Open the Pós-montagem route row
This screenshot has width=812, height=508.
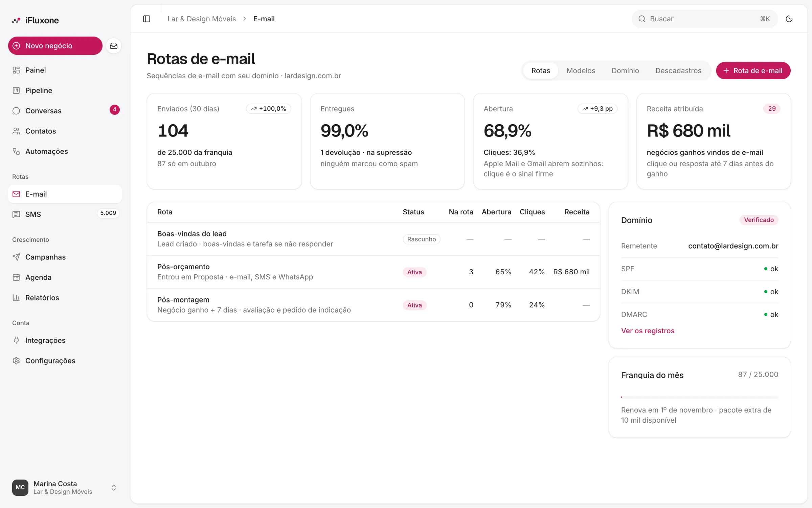coord(373,305)
